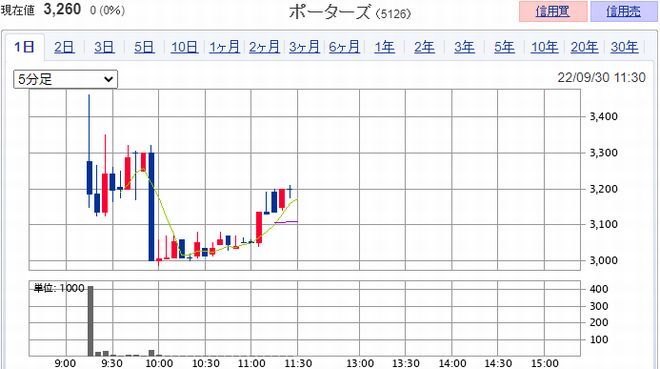This screenshot has width=660, height=369.
Task: Click the 14:30 time axis label
Action: (x=498, y=363)
